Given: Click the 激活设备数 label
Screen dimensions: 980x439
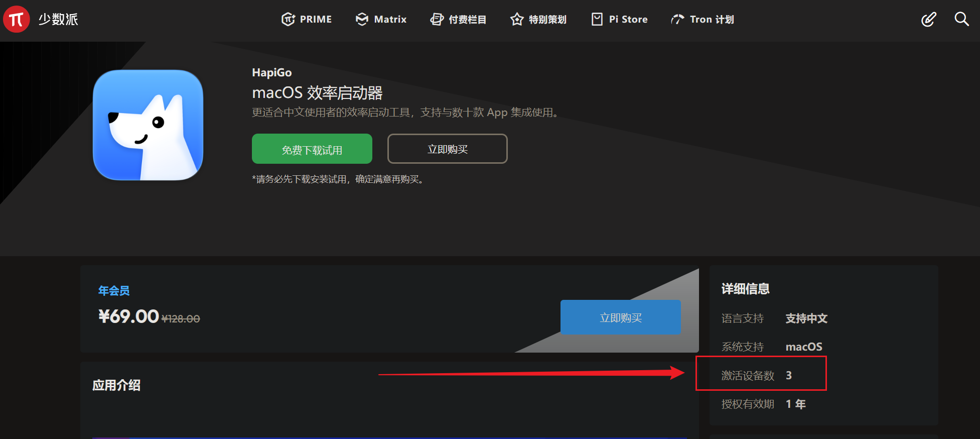Looking at the screenshot, I should coord(748,375).
